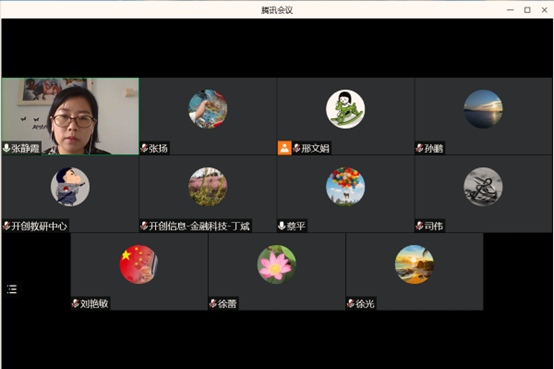Image resolution: width=554 pixels, height=369 pixels.
Task: Click the muted mic icon beside 司伟
Action: pyautogui.click(x=419, y=226)
